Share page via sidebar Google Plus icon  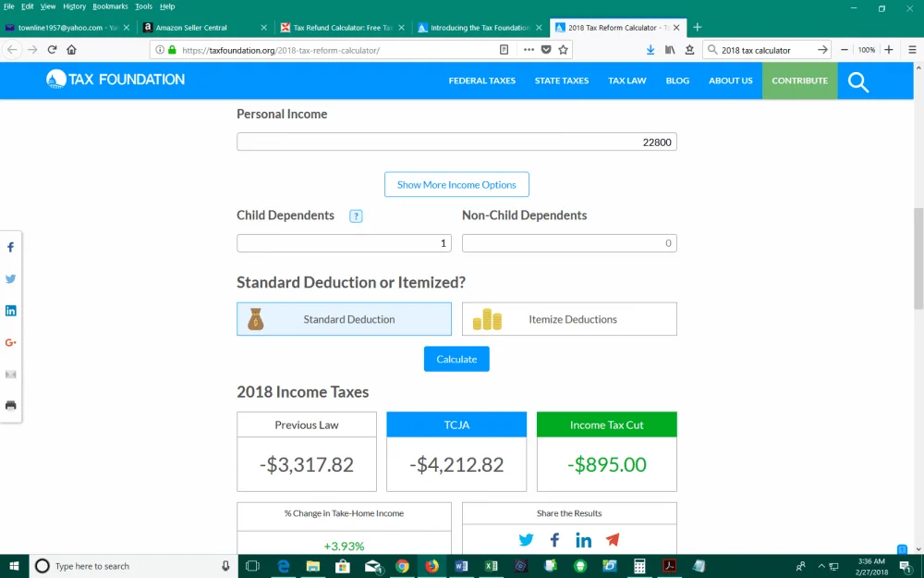point(10,343)
